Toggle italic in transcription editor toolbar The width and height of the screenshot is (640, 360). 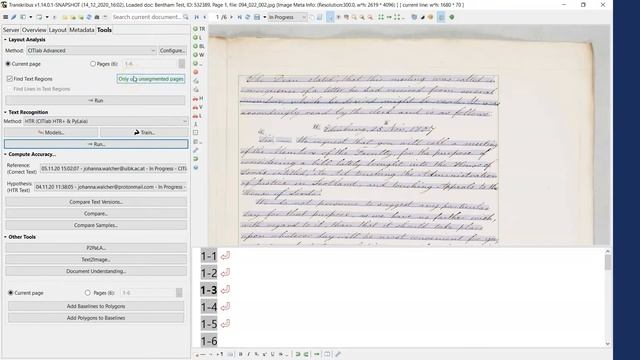click(x=249, y=354)
